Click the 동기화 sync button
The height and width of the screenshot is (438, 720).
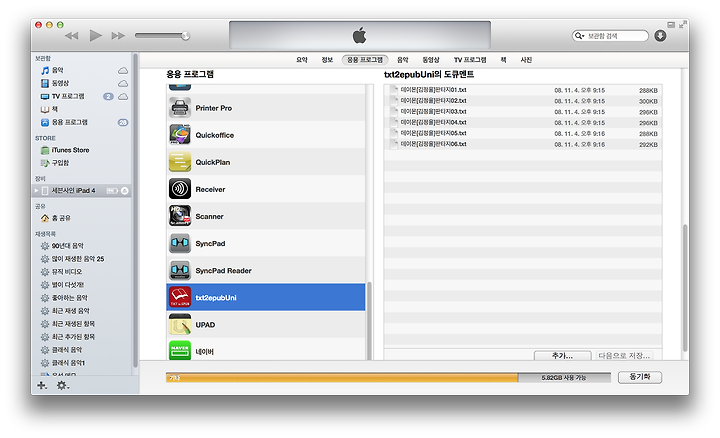tap(640, 377)
